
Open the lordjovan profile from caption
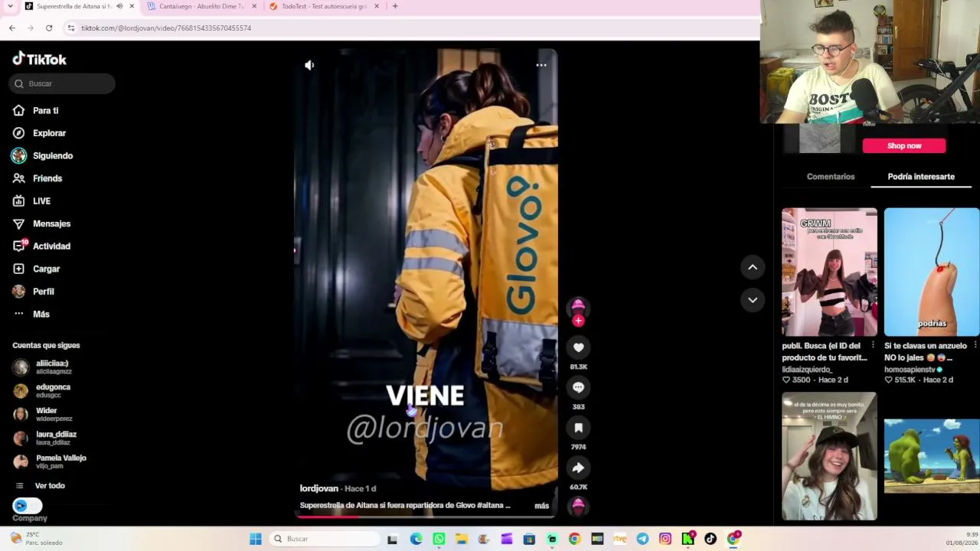click(319, 488)
